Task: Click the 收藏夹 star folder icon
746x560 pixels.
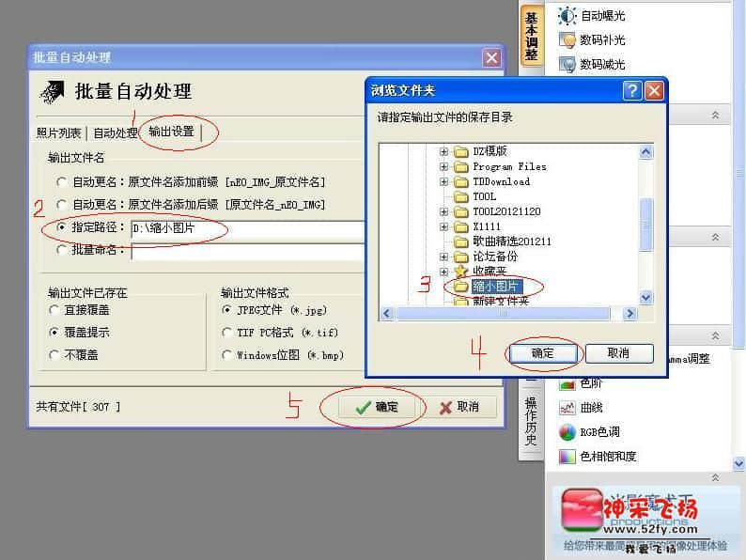Action: click(460, 272)
